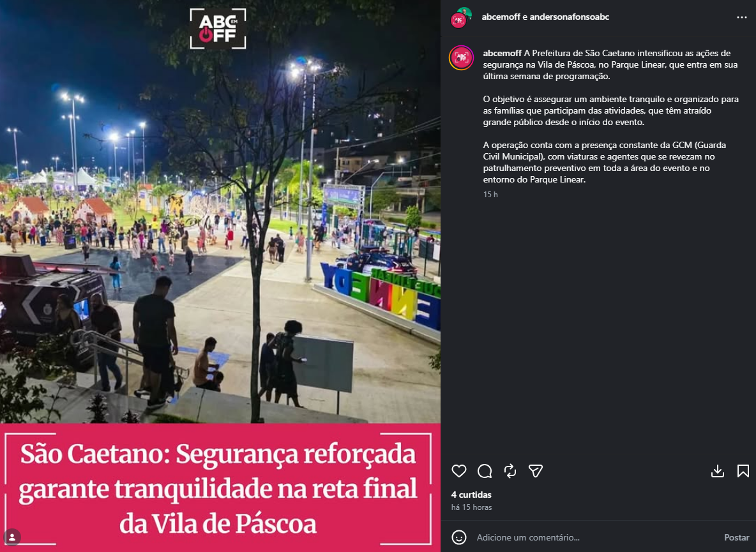Click the '15 h' caption timestamp
This screenshot has height=552, width=756.
pos(490,194)
